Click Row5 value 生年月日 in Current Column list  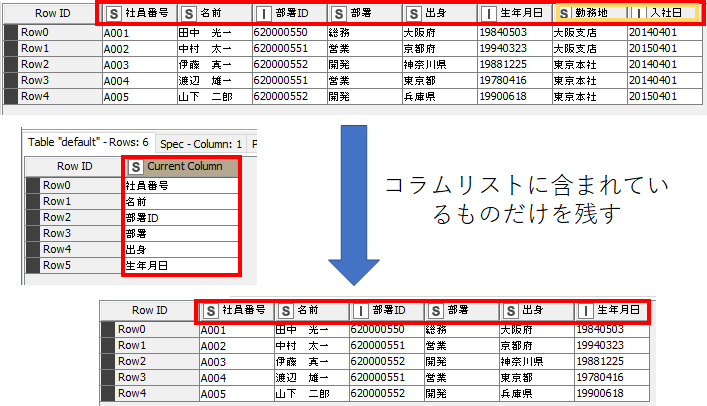point(180,266)
